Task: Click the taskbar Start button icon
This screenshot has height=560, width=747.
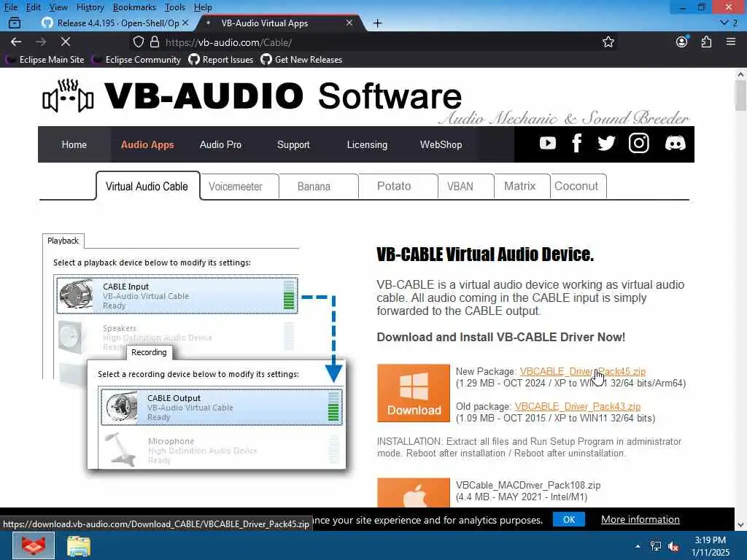Action: pyautogui.click(x=34, y=545)
